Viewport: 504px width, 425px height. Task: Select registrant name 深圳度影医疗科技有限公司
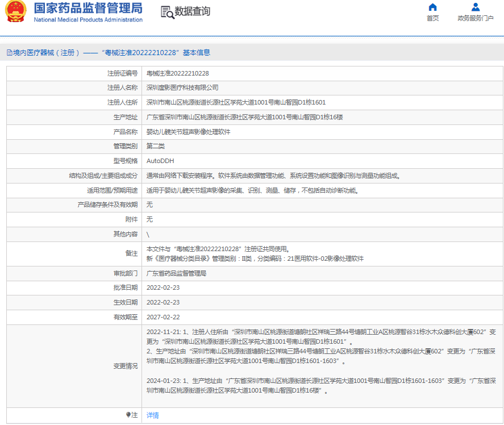[182, 88]
